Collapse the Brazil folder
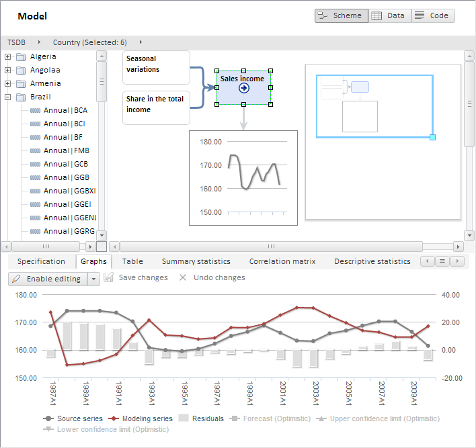This screenshot has height=448, width=476. pos(7,97)
